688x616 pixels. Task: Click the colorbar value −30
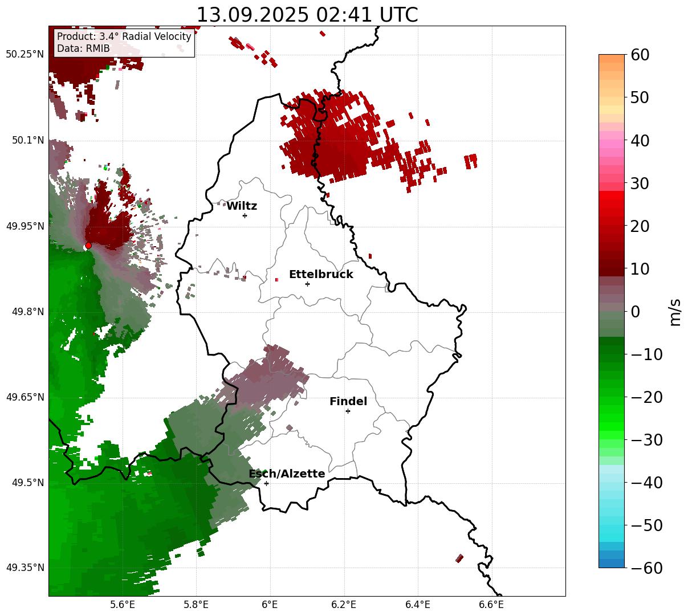pyautogui.click(x=646, y=440)
